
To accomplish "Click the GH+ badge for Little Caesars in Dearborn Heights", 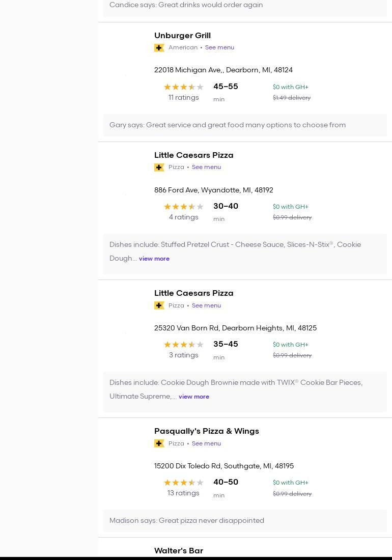I will click(x=159, y=305).
